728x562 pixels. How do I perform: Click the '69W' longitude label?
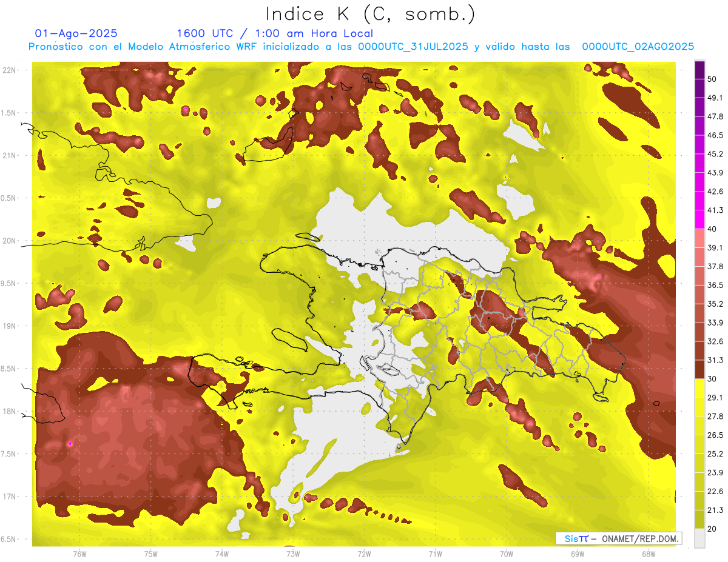[x=578, y=554]
